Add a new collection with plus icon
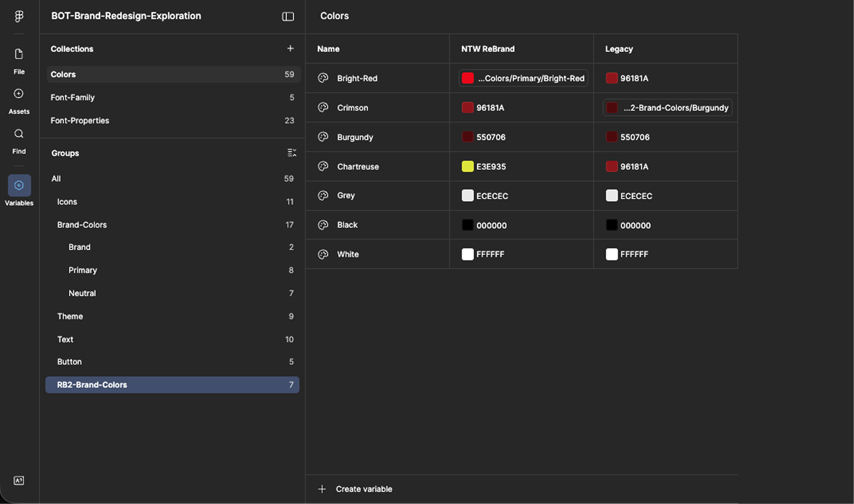 [x=290, y=48]
